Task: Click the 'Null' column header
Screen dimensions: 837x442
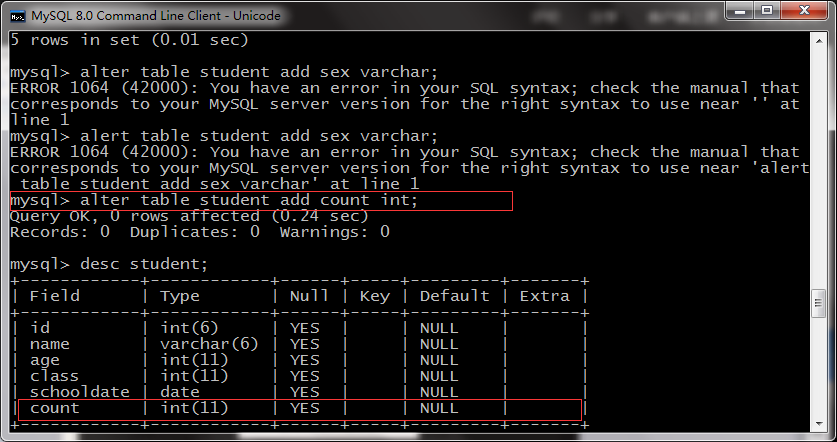Action: (309, 296)
